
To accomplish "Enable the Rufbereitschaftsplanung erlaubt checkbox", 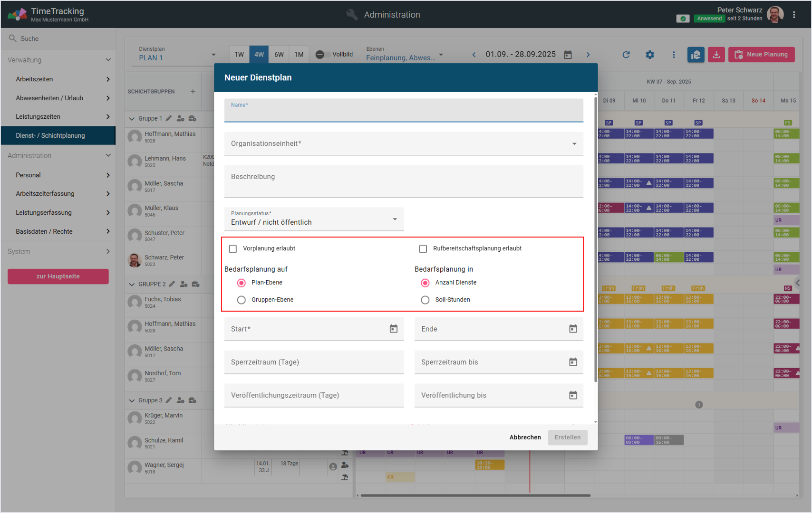I will [x=423, y=249].
